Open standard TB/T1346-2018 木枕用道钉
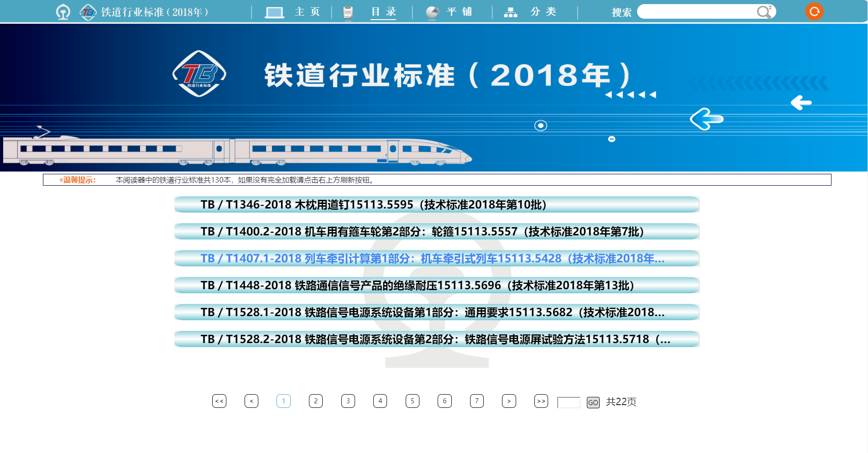The height and width of the screenshot is (453, 868). pos(437,204)
